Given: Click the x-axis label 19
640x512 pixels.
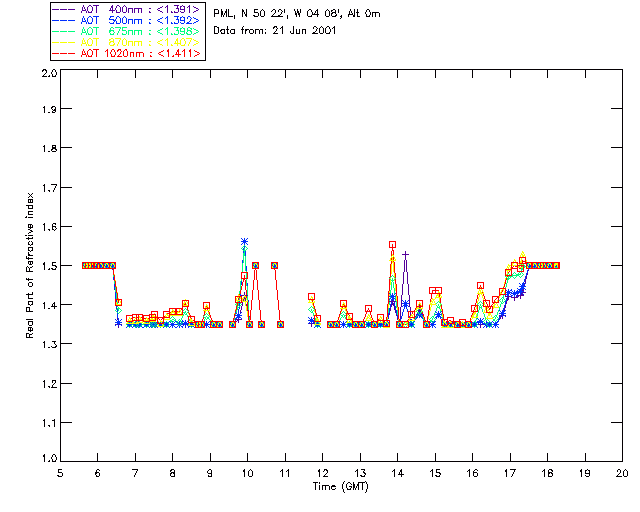Looking at the screenshot, I should [585, 474].
